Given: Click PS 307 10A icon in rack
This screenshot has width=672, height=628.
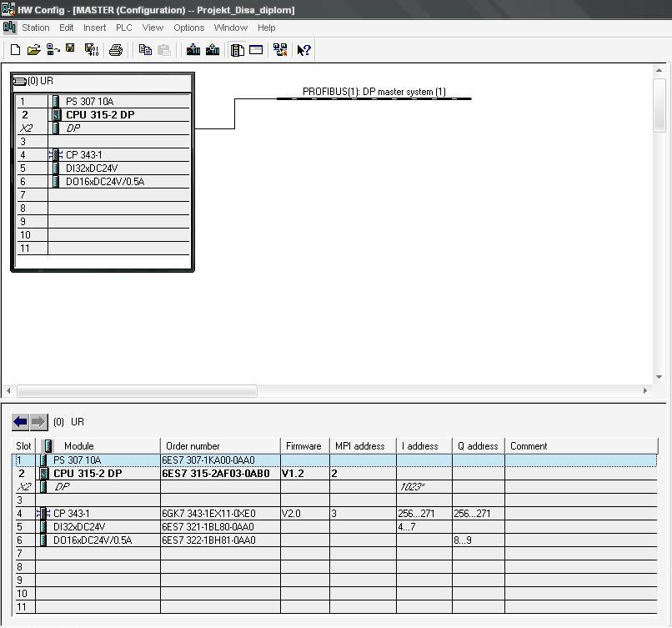Looking at the screenshot, I should [56, 102].
